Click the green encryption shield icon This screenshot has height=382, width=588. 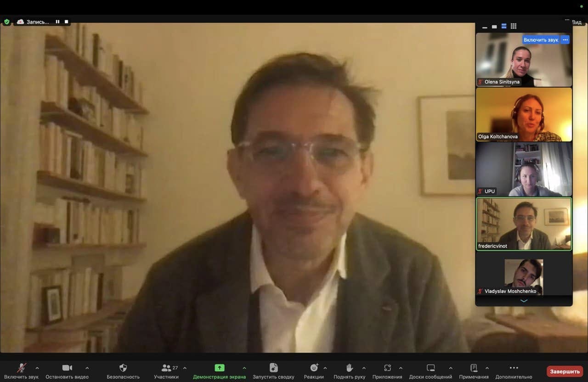tap(6, 22)
